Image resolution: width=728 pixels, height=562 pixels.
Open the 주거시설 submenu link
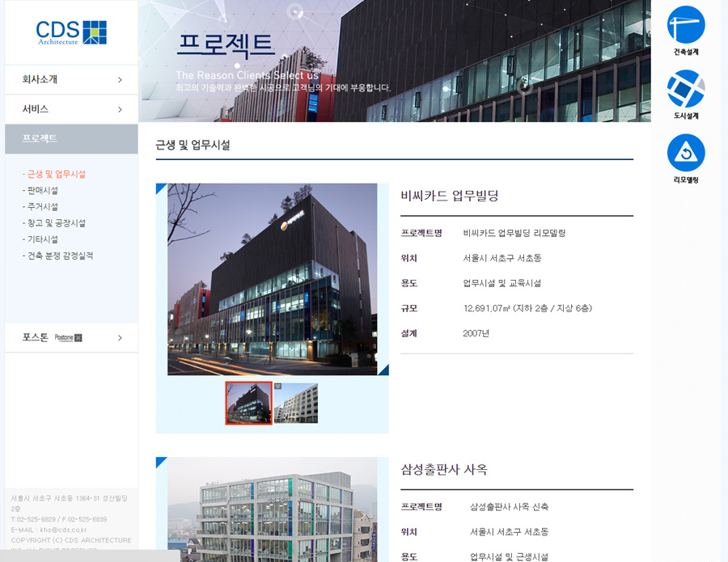42,207
